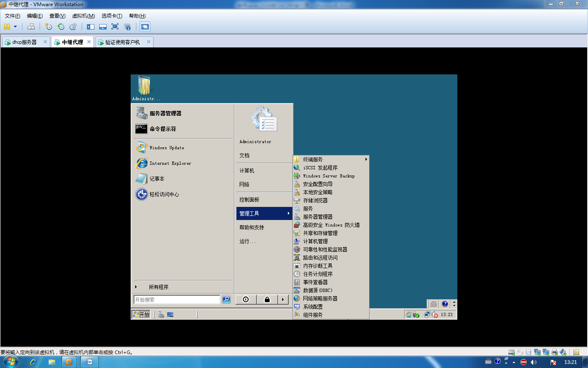Click the 开始搜索 search box
The image size is (588, 368).
(x=177, y=300)
